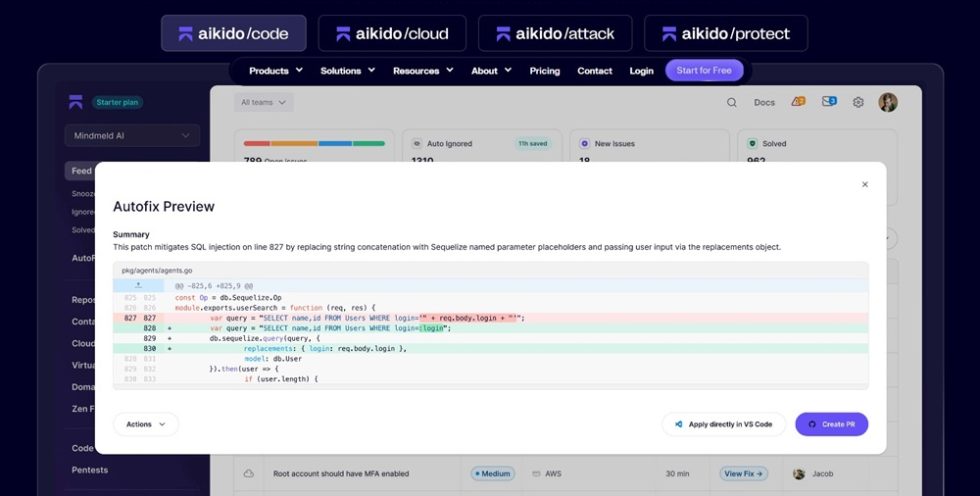
Task: Open the Mindmeld AI workspace dropdown
Action: [x=132, y=135]
